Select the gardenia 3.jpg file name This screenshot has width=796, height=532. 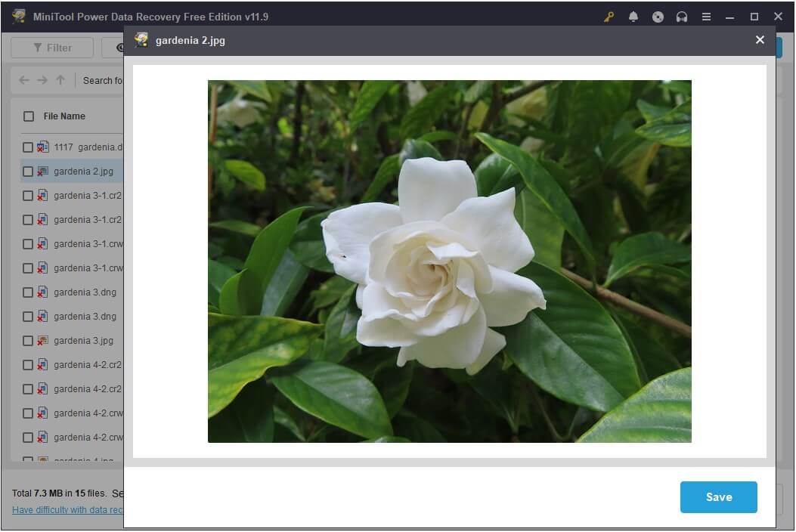83,341
